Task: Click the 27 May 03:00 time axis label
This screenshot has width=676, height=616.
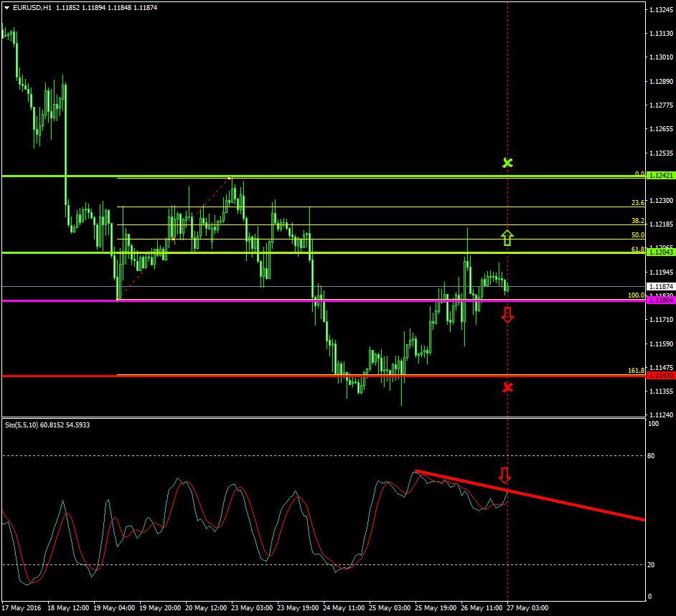Action: 527,608
